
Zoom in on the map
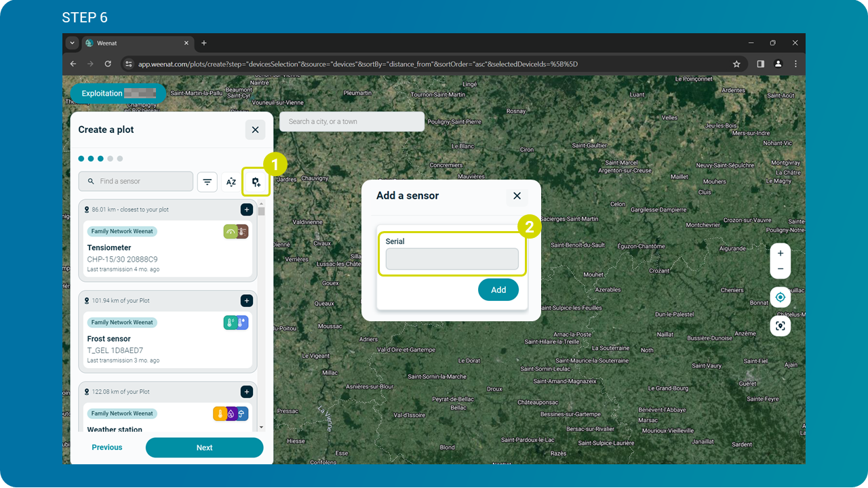point(781,253)
